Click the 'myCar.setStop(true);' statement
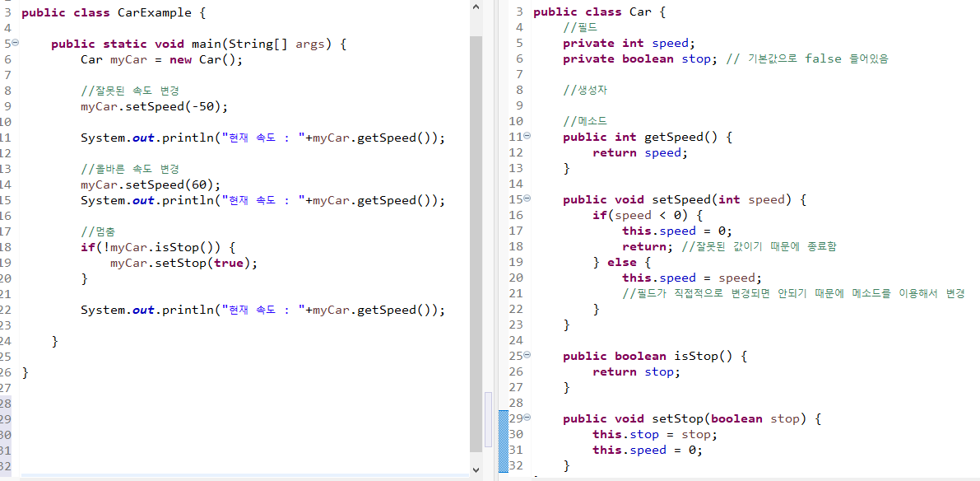Screen dimensions: 980x481 click(183, 263)
